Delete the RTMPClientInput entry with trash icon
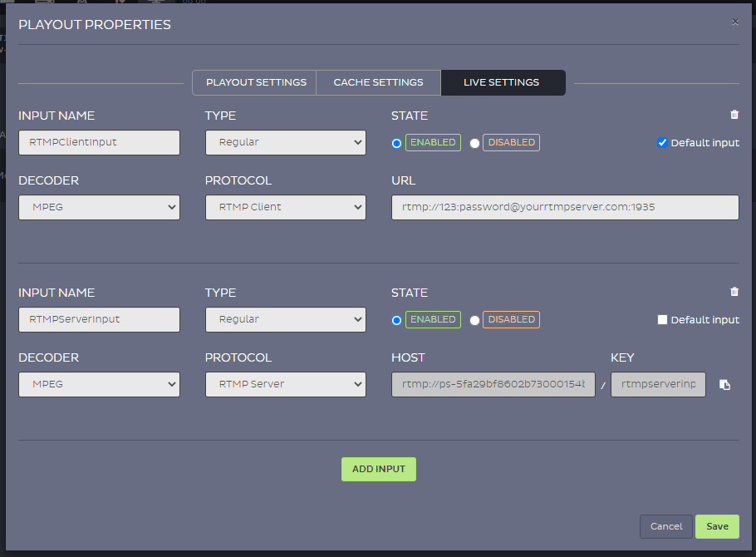Viewport: 756px width, 557px height. pos(734,115)
